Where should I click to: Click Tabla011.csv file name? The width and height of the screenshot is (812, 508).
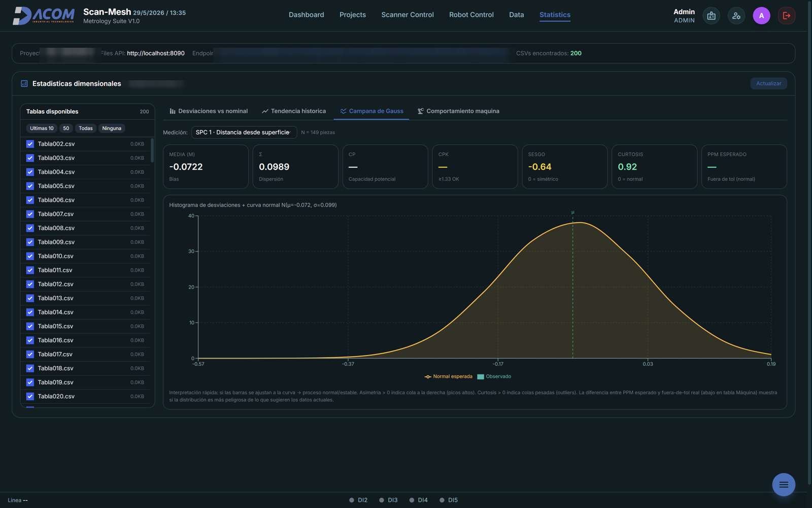click(x=55, y=270)
